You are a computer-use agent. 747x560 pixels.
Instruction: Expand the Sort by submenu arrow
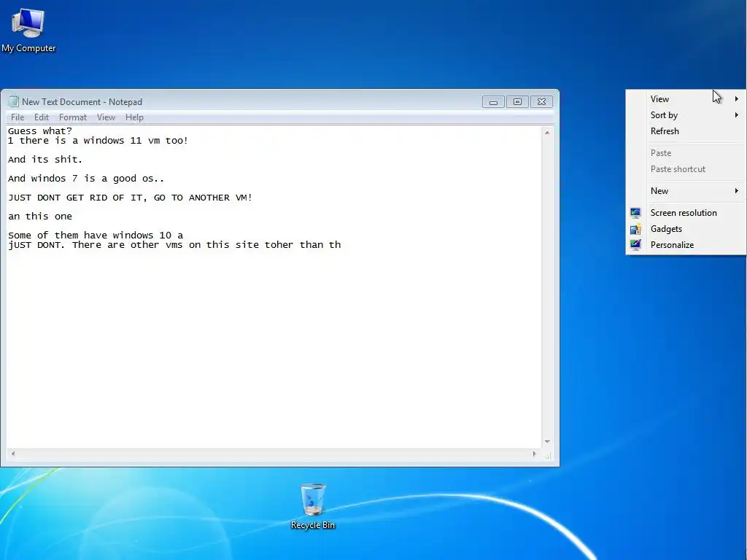point(737,114)
